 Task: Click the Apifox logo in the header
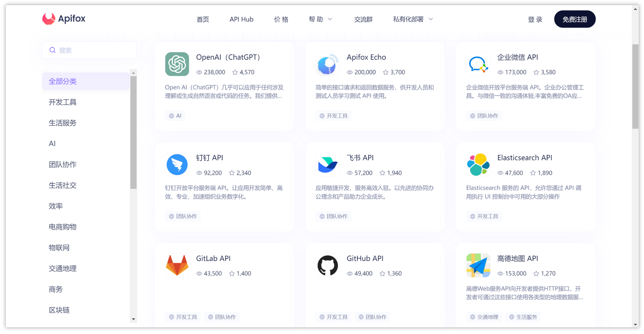63,19
